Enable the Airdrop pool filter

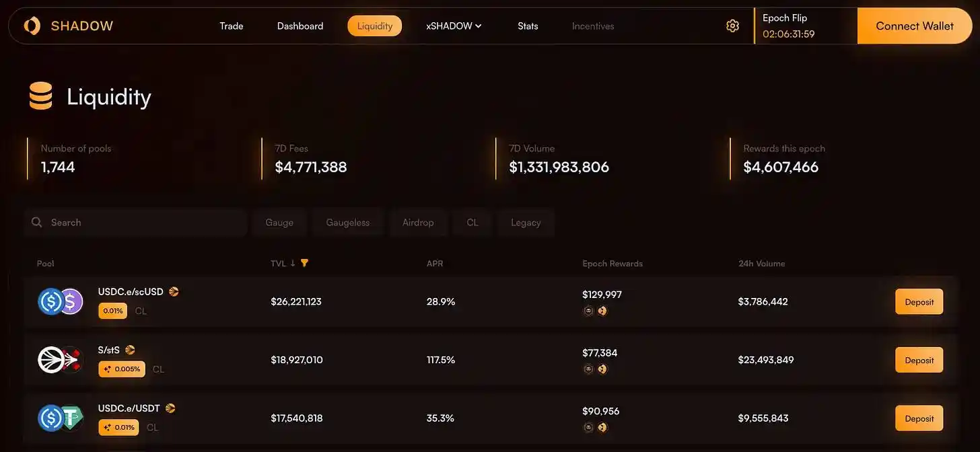418,223
